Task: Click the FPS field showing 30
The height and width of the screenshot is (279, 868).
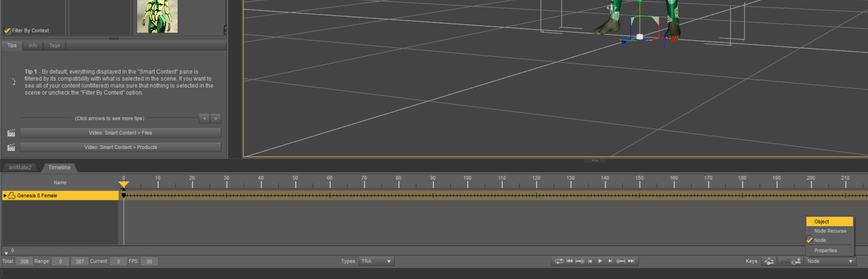Action: [x=149, y=261]
